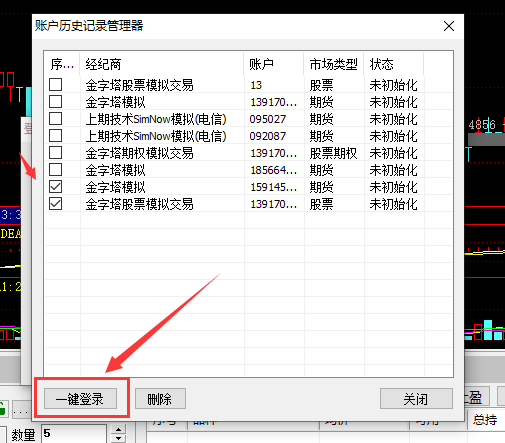
Task: Sort by the 账户 column header
Action: [x=274, y=64]
